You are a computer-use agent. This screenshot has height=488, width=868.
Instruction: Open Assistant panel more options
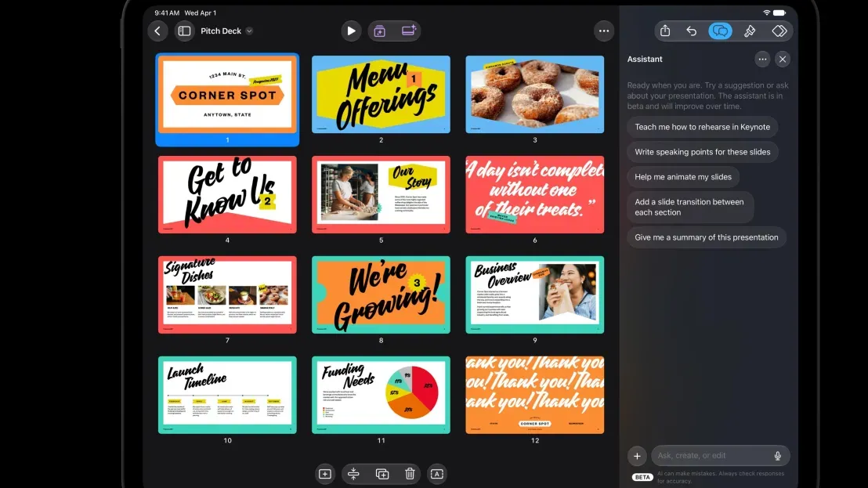click(x=762, y=60)
